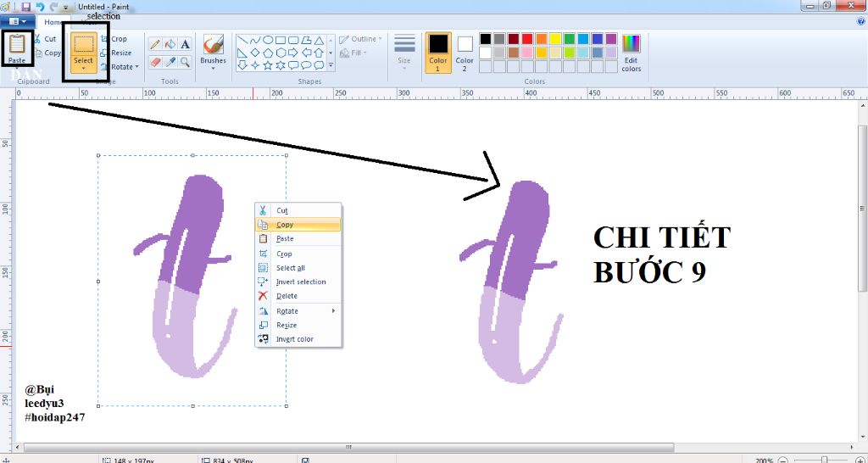
Task: Choose Invert selection in context menu
Action: pos(298,282)
